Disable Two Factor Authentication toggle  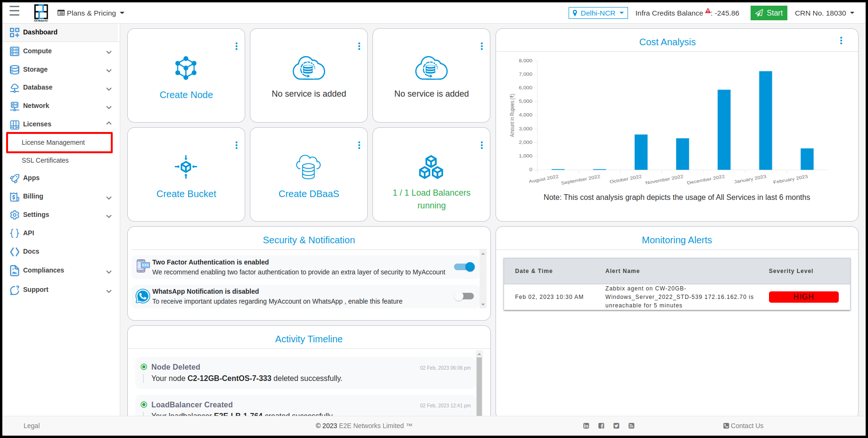click(464, 267)
